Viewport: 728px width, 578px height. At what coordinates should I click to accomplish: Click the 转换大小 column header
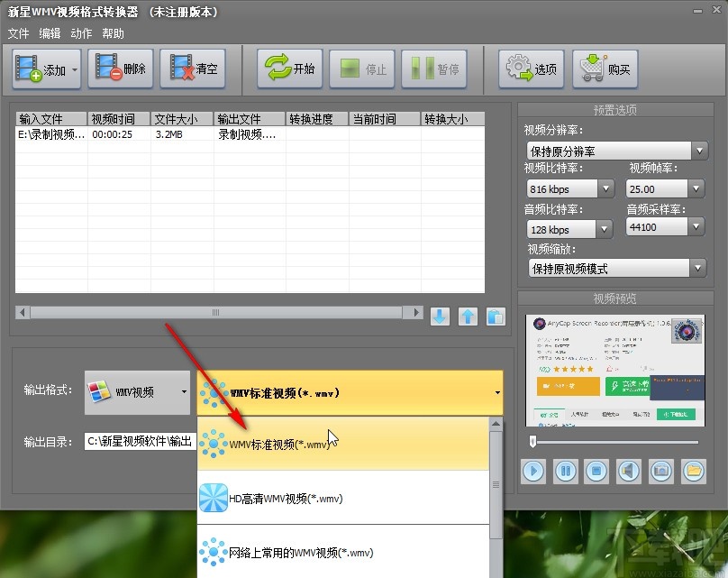coord(452,119)
